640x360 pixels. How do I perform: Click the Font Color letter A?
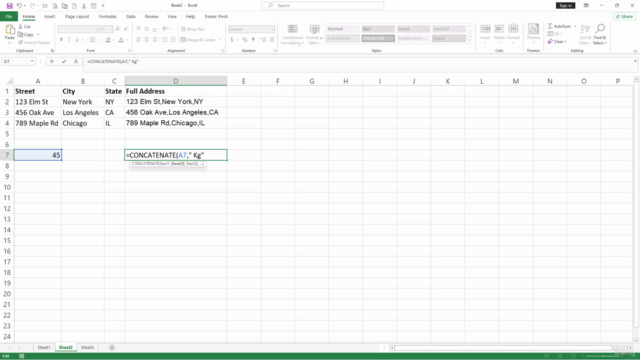click(121, 40)
